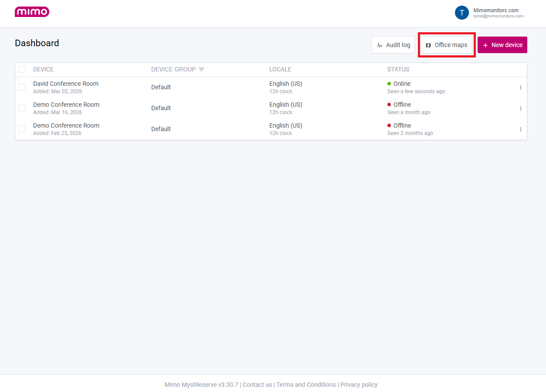The image size is (546, 392).
Task: Open Demo Conference Room added Mar 16, 2026
Action: 66,105
